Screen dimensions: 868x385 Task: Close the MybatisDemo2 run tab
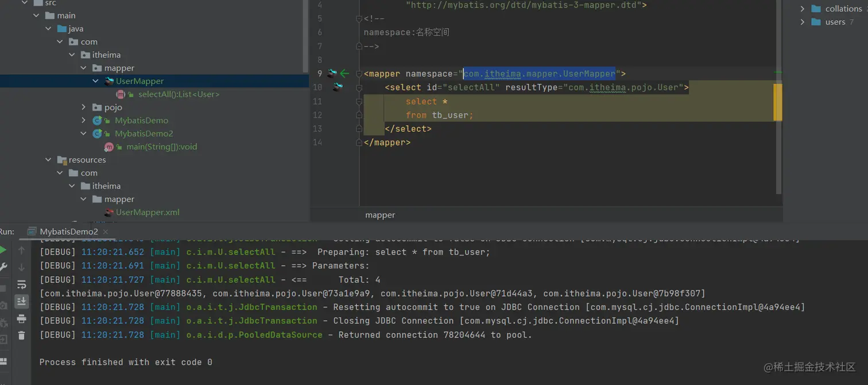click(x=107, y=232)
